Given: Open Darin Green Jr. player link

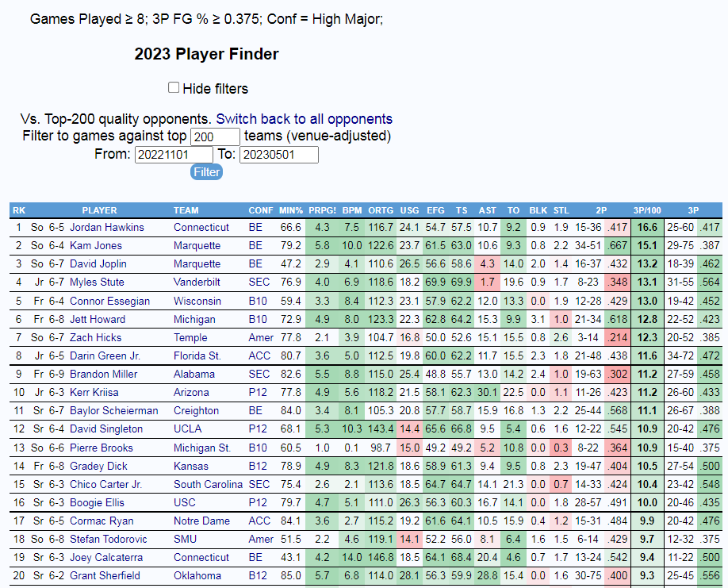Looking at the screenshot, I should point(105,355).
